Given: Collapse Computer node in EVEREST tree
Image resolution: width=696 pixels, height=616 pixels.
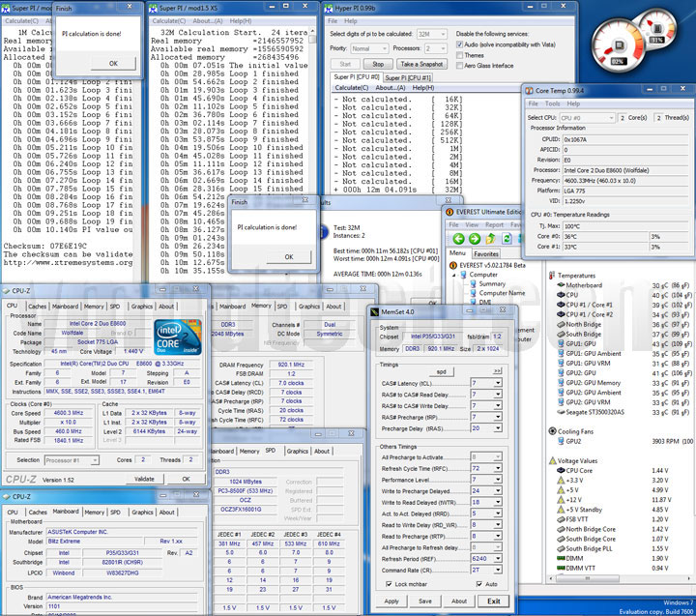Looking at the screenshot, I should [454, 275].
